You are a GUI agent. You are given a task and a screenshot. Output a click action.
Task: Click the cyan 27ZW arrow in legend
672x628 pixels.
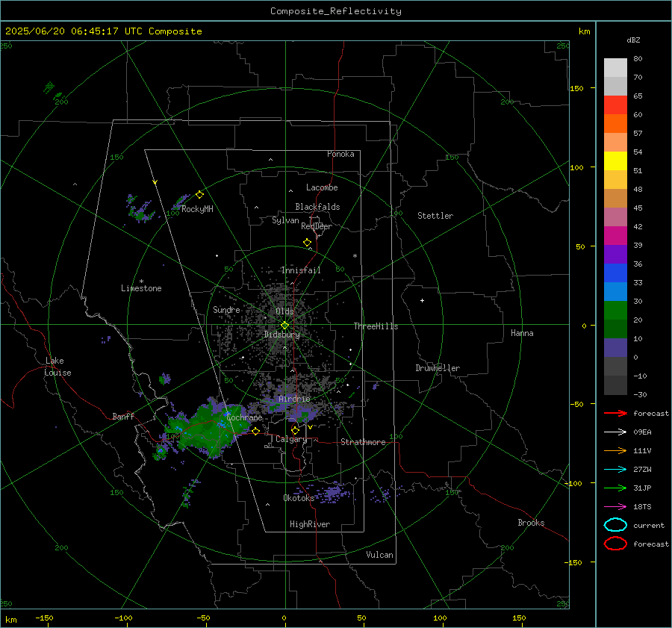pyautogui.click(x=615, y=470)
